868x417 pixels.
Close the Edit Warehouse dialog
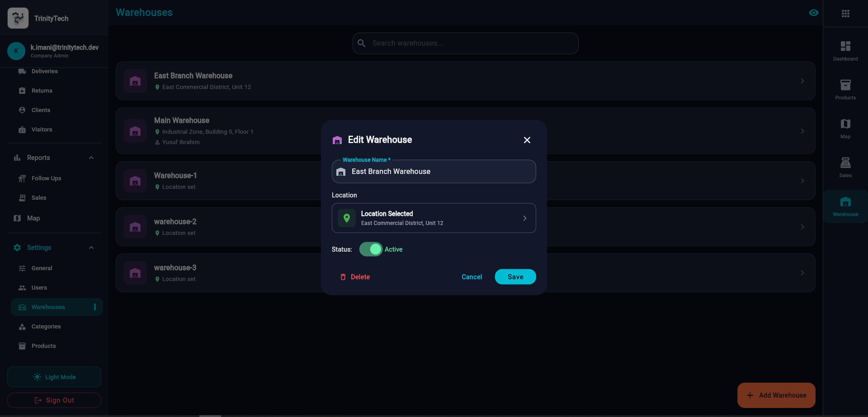(x=527, y=140)
